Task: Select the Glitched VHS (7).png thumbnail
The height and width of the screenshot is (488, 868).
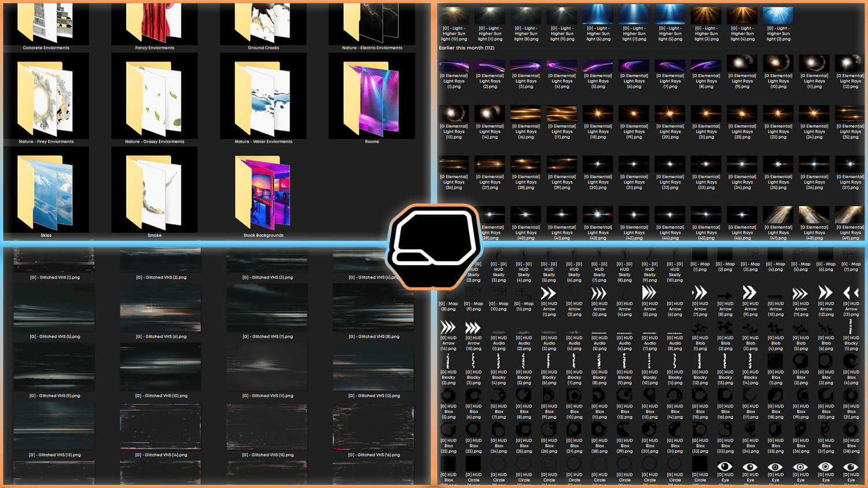Action: pos(267,307)
